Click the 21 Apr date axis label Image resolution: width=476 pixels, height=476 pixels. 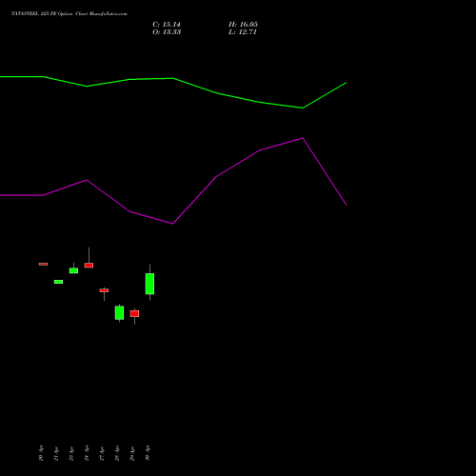(x=56, y=453)
